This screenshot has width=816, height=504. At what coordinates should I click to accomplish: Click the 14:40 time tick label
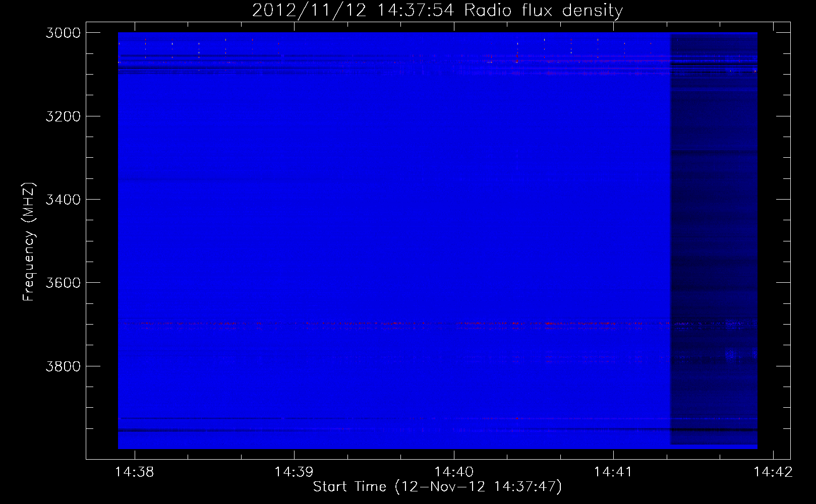click(454, 472)
